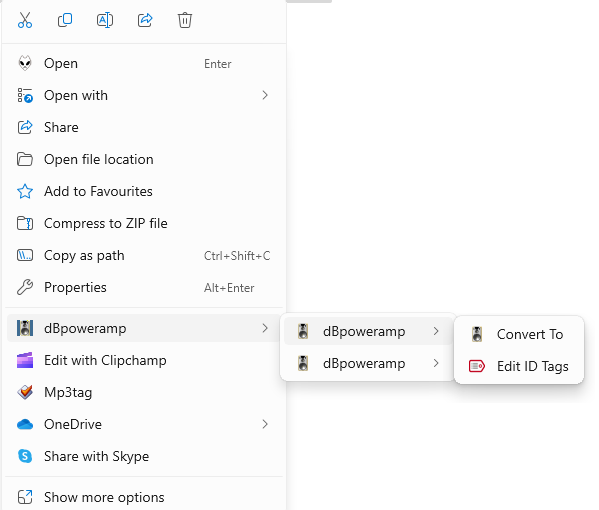Click the Copy as path icon

click(25, 255)
